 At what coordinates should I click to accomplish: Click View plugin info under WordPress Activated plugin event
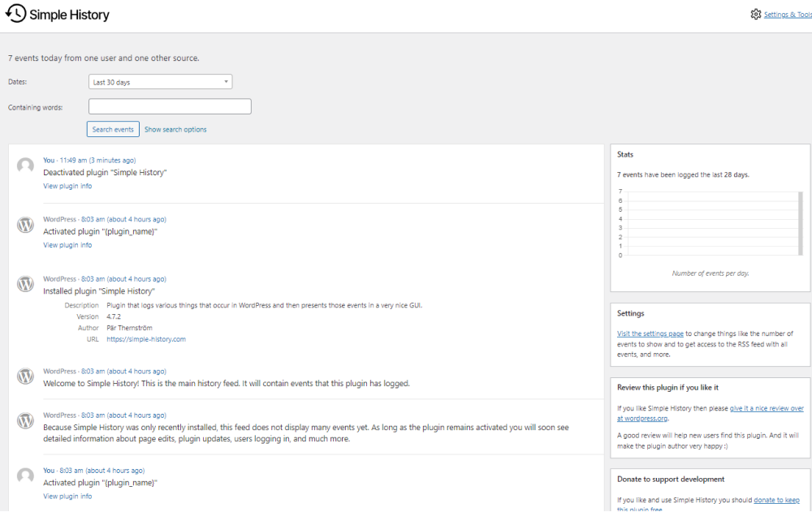67,245
